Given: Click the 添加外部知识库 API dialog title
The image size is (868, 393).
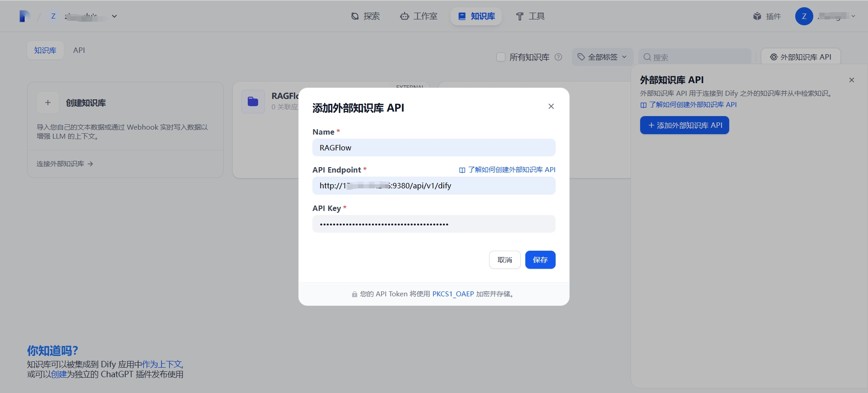Looking at the screenshot, I should click(358, 108).
